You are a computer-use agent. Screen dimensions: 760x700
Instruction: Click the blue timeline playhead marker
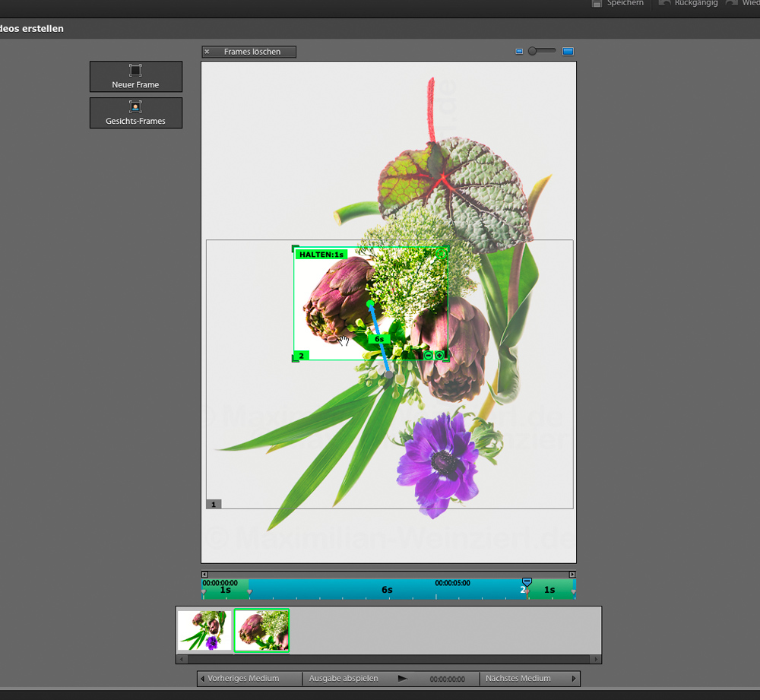tap(527, 581)
